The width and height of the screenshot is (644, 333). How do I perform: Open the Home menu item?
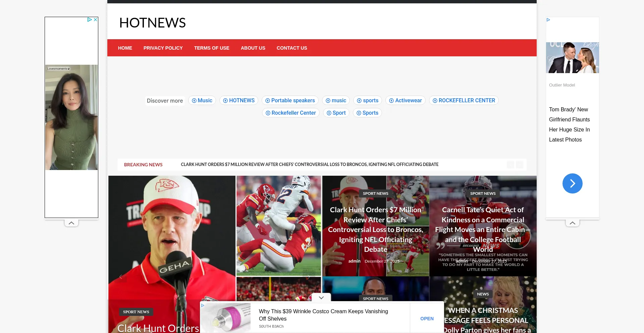pos(125,48)
